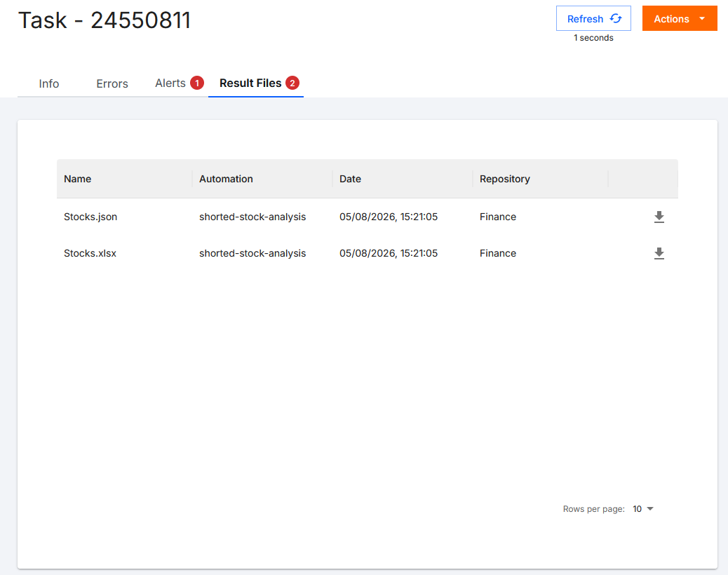Screen dimensions: 728x575
Task: Select the Stocks.json file name
Action: [90, 217]
